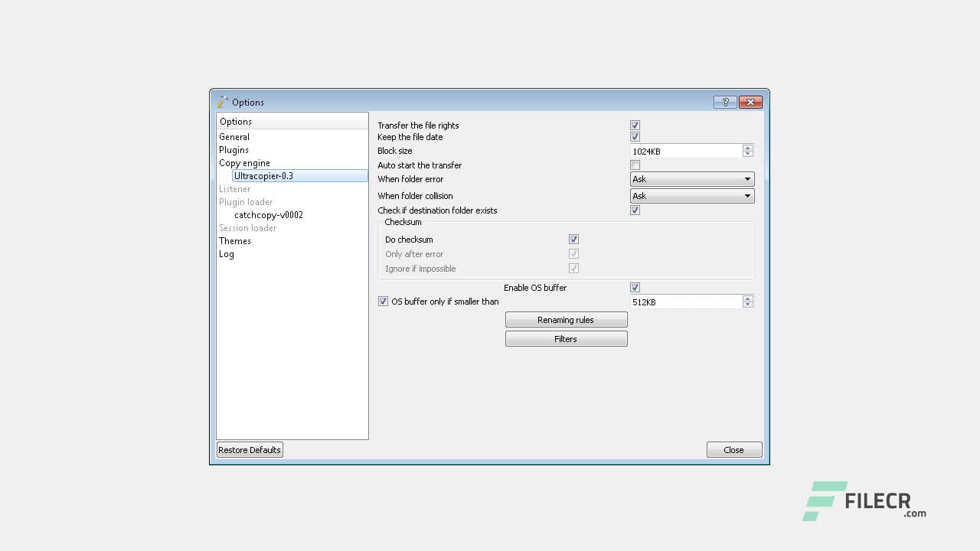The width and height of the screenshot is (980, 551).
Task: Toggle the Do checksum option
Action: 573,239
